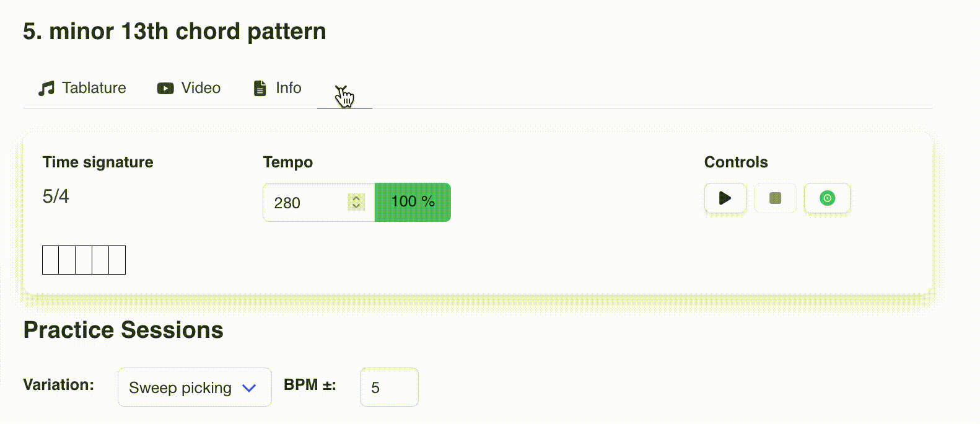Screen dimensions: 980x424
Task: Click the music note icon beside Tablature
Action: 45,87
